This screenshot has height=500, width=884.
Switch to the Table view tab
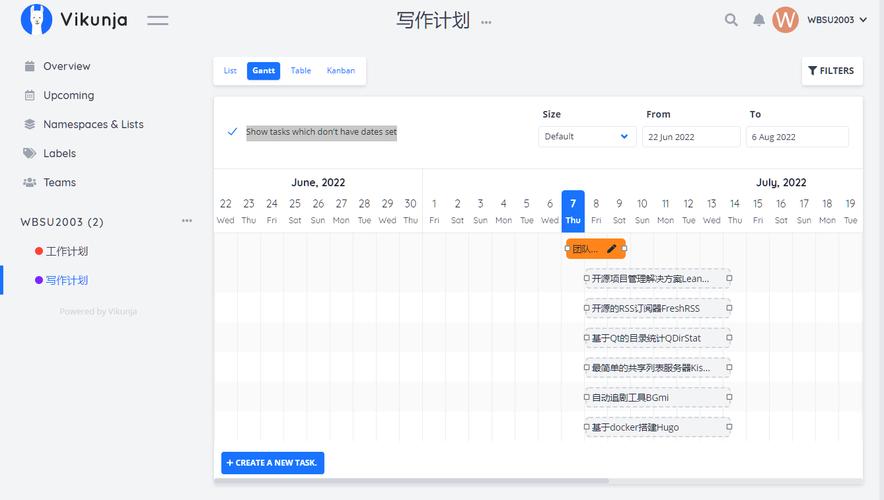301,70
